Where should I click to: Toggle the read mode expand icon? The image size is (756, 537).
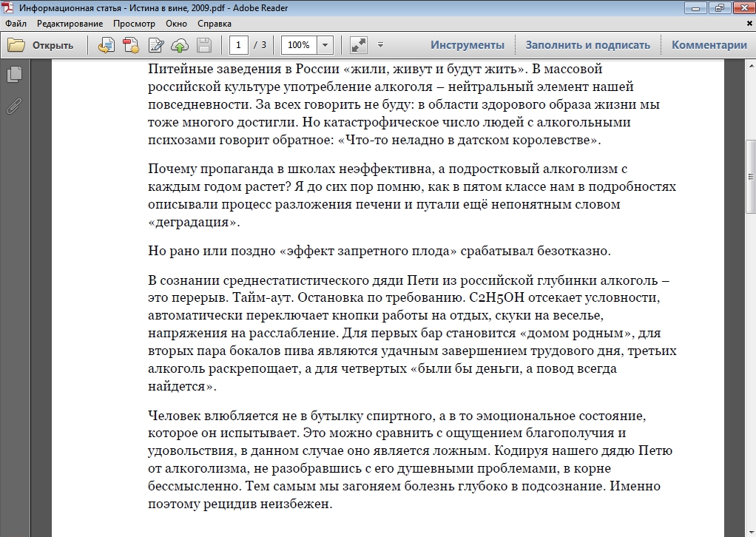point(358,45)
